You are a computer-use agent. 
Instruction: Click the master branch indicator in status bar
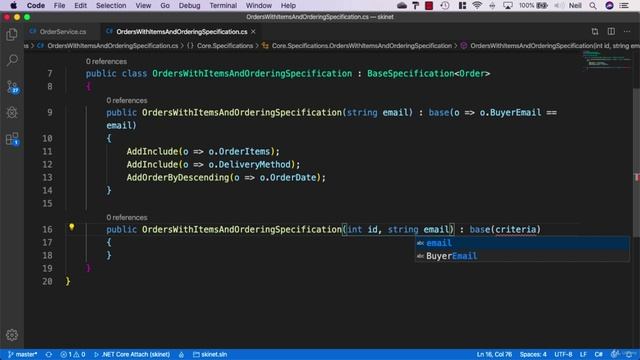(x=23, y=354)
